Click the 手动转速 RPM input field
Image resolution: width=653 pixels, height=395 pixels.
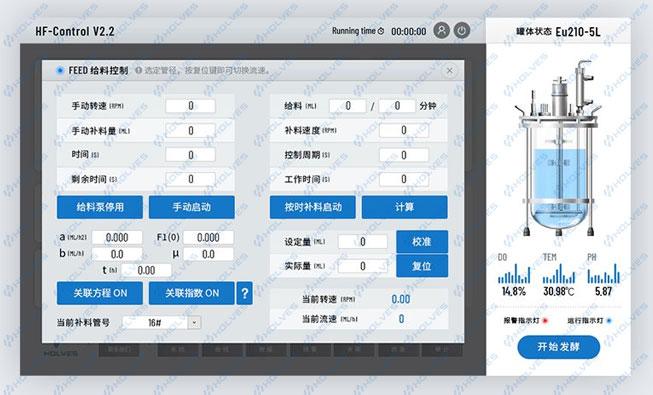[x=190, y=106]
